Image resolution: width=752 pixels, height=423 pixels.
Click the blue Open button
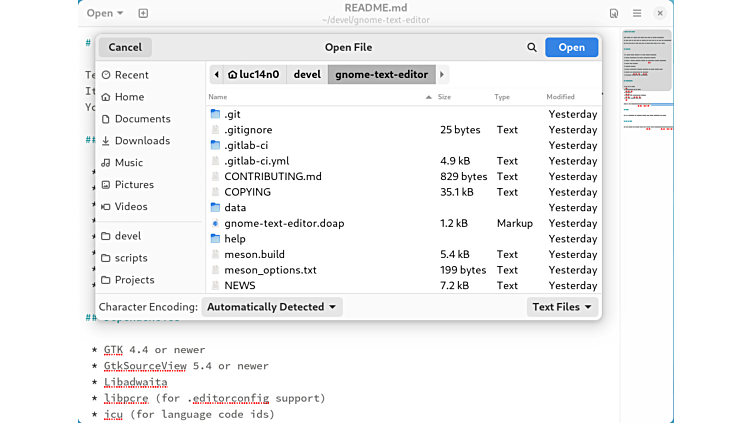coord(571,47)
